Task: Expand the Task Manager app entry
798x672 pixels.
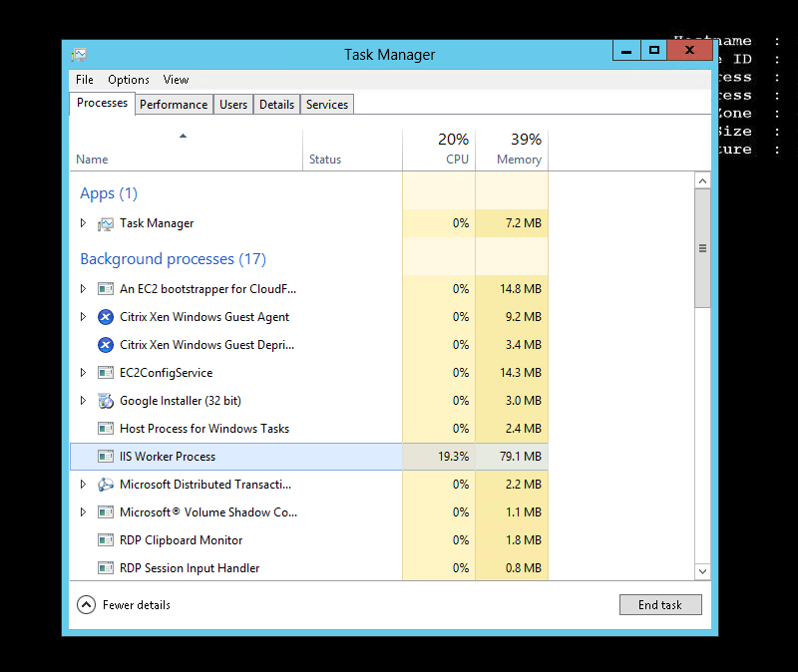Action: [84, 223]
